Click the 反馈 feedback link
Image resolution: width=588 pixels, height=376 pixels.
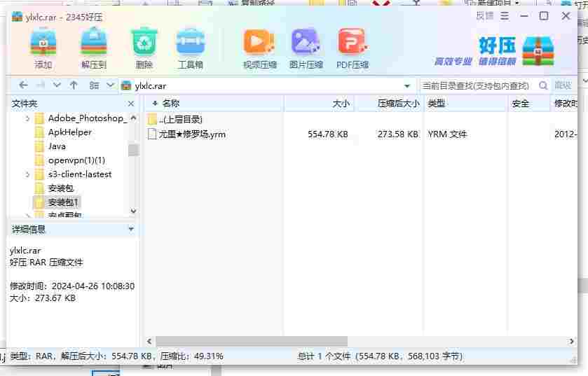[x=484, y=16]
